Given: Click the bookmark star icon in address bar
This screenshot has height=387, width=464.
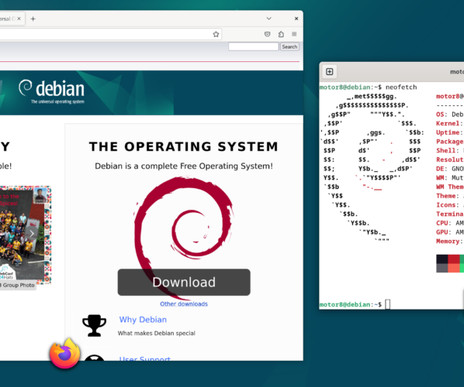Looking at the screenshot, I should pos(216,34).
